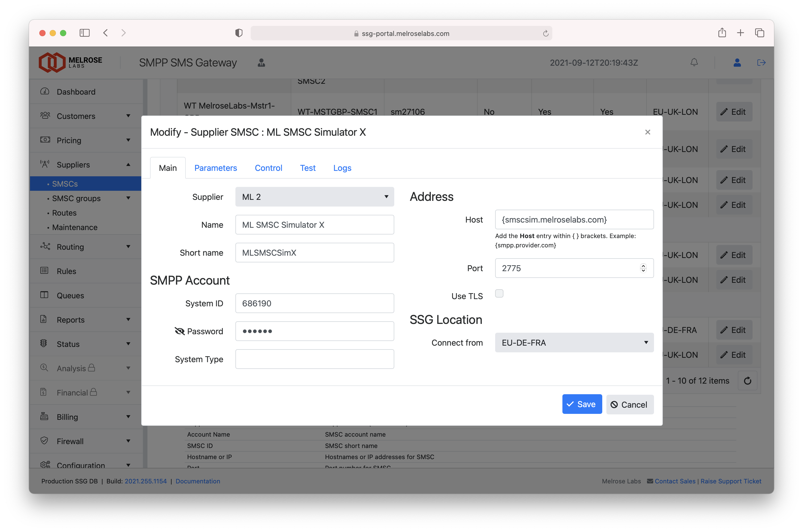Open the Connect from dropdown

pos(574,343)
